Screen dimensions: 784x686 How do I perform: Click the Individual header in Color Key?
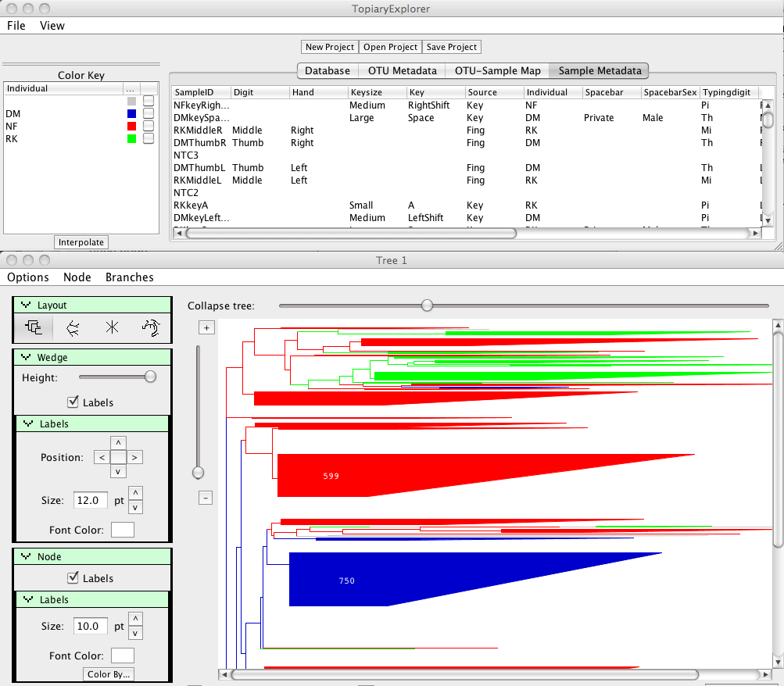click(63, 88)
